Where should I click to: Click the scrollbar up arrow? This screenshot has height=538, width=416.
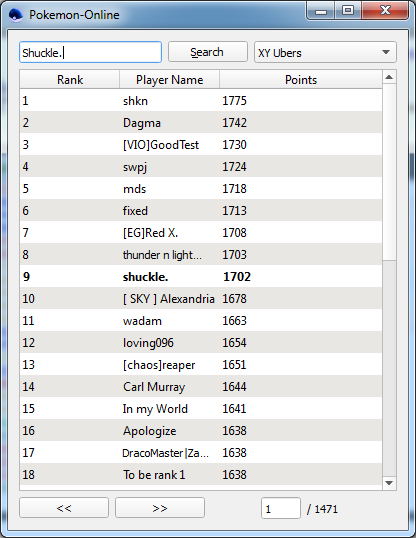pyautogui.click(x=389, y=77)
